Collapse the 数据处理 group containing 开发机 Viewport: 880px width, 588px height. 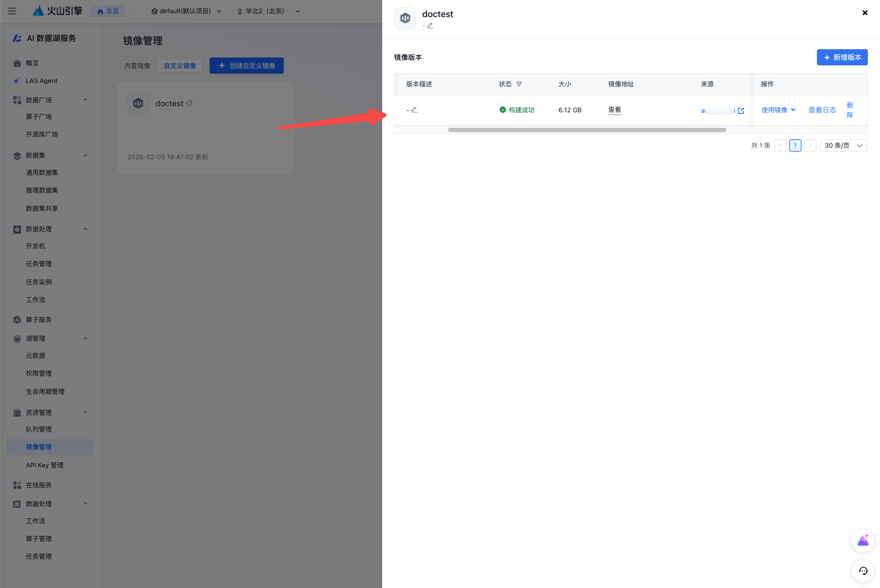pos(86,229)
